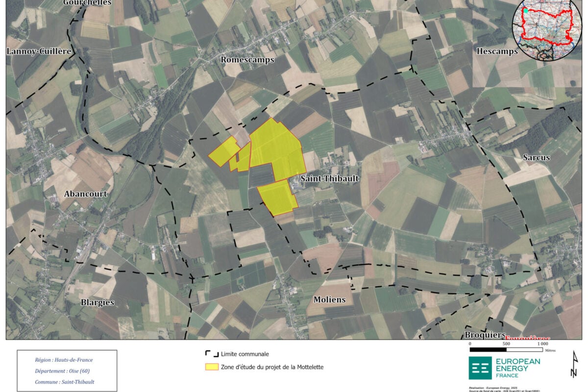
Task: Click the Broquiers commune label
Action: [485, 335]
